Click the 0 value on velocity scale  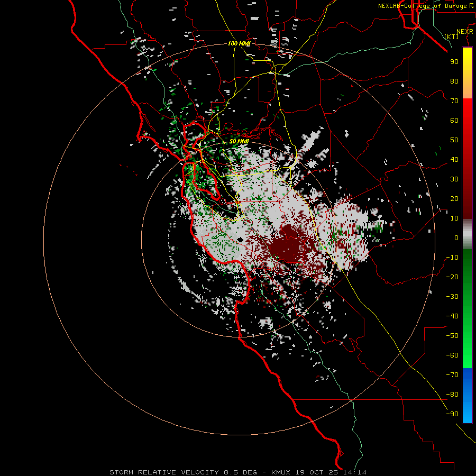456,237
